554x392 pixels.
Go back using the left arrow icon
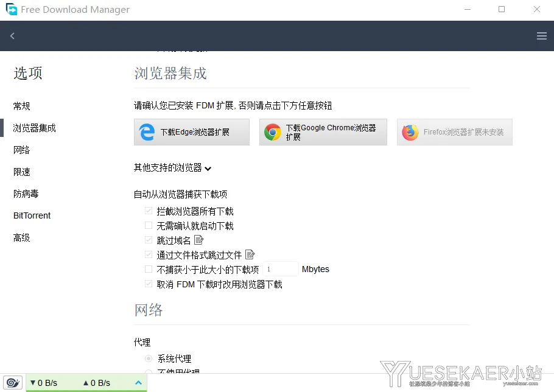(12, 36)
